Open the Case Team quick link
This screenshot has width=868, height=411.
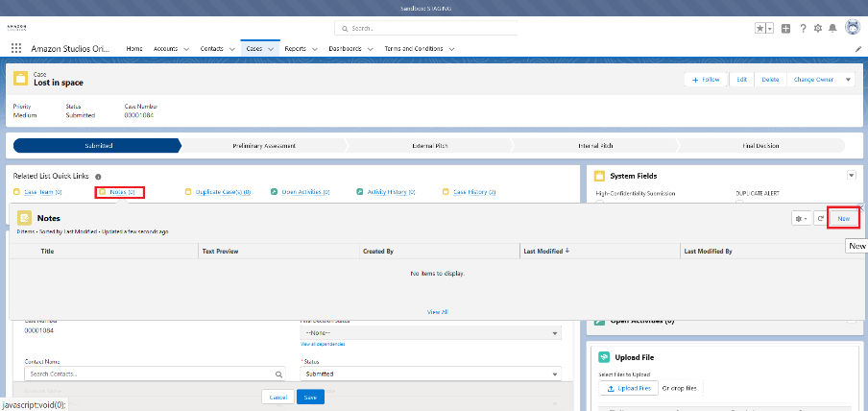42,192
